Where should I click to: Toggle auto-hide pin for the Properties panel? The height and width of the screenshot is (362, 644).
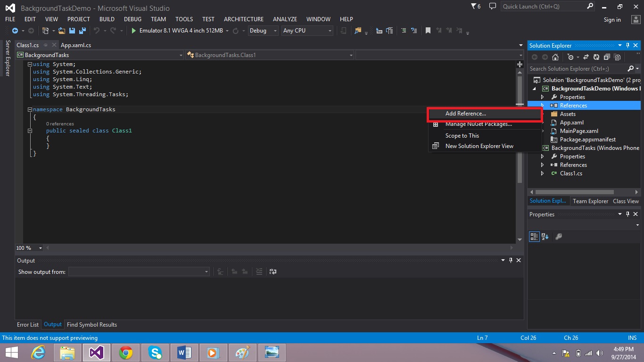(x=627, y=214)
